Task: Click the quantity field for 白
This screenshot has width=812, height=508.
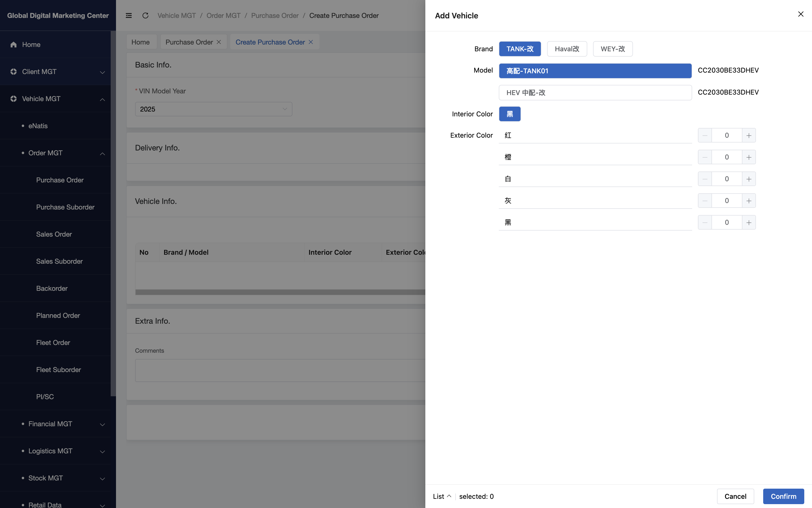Action: click(x=726, y=179)
